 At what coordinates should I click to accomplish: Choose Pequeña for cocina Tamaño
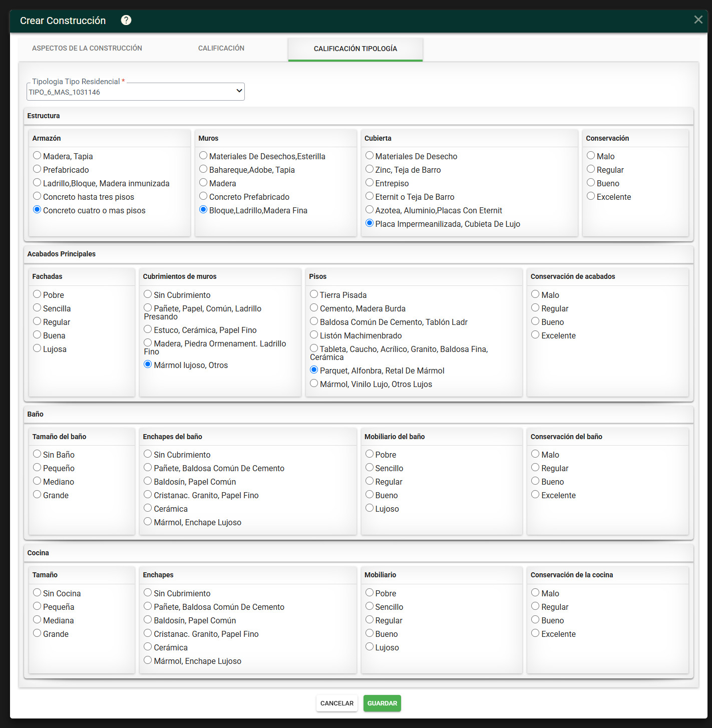pos(37,606)
